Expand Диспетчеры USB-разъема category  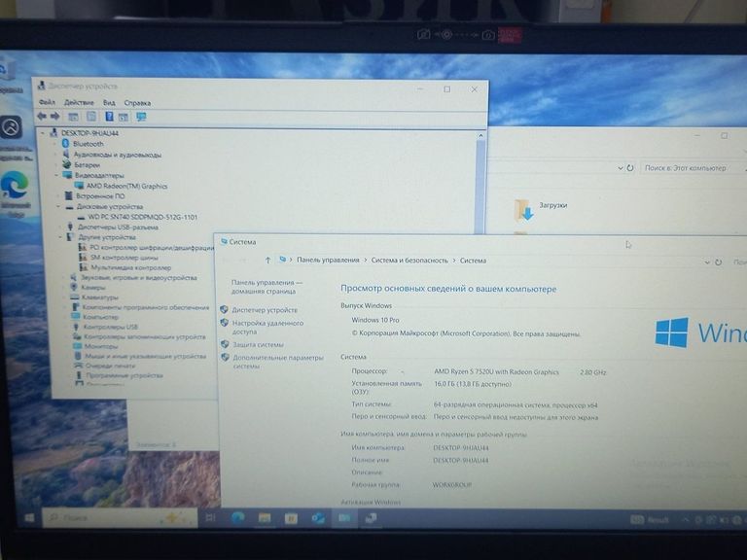[59, 227]
